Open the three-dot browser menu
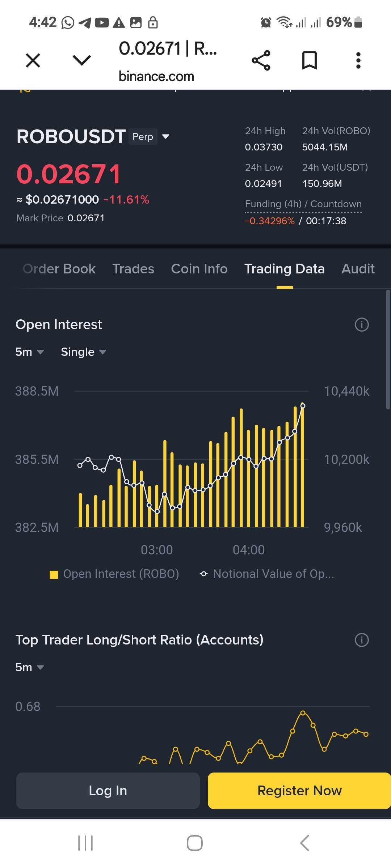The width and height of the screenshot is (391, 868). [358, 60]
